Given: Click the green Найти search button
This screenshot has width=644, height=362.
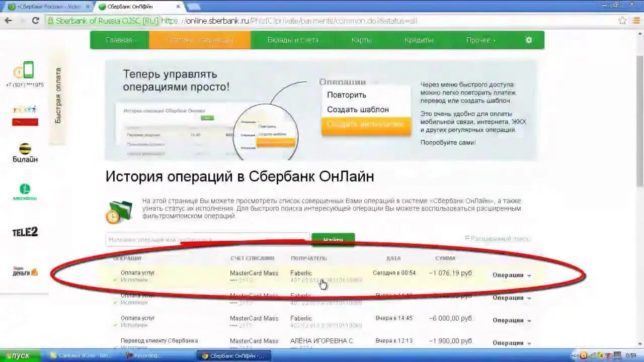Looking at the screenshot, I should tap(333, 240).
